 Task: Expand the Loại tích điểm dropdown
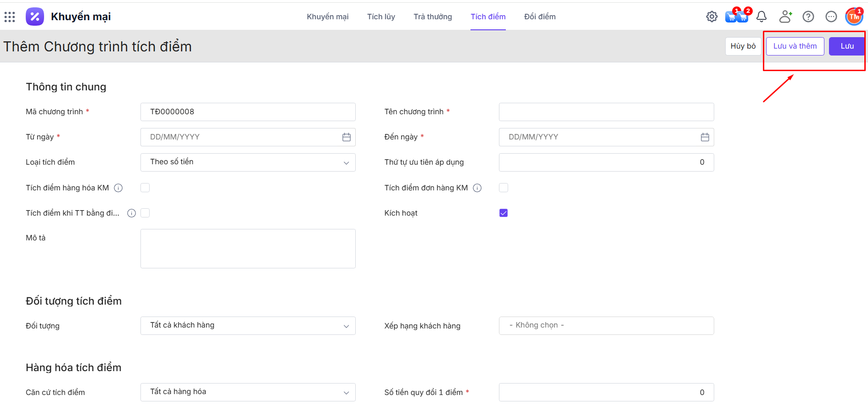248,162
